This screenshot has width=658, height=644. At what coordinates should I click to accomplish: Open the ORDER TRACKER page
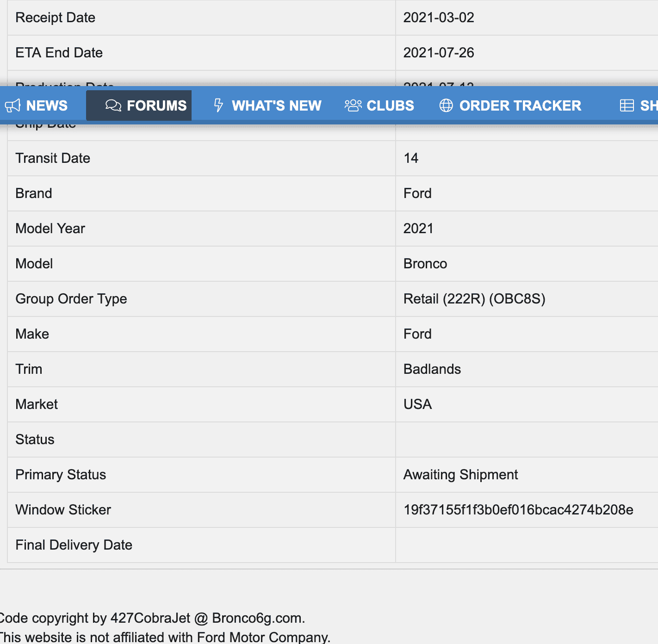coord(510,105)
